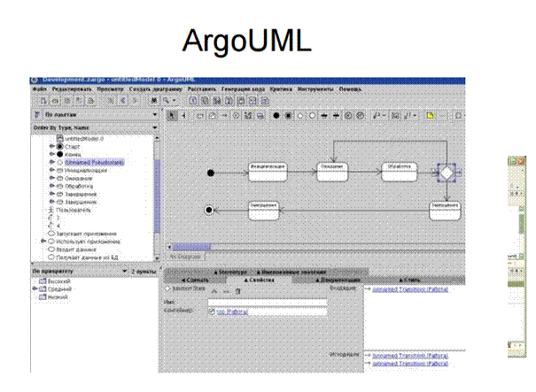The width and height of the screenshot is (536, 392).
Task: Open the Генерация кода menu
Action: click(243, 89)
